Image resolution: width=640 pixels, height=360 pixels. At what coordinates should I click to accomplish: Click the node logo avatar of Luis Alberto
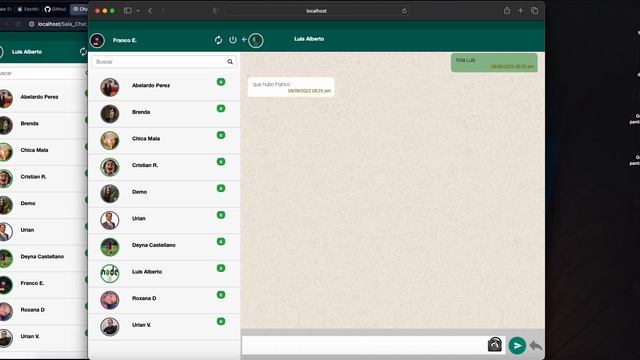pyautogui.click(x=110, y=273)
